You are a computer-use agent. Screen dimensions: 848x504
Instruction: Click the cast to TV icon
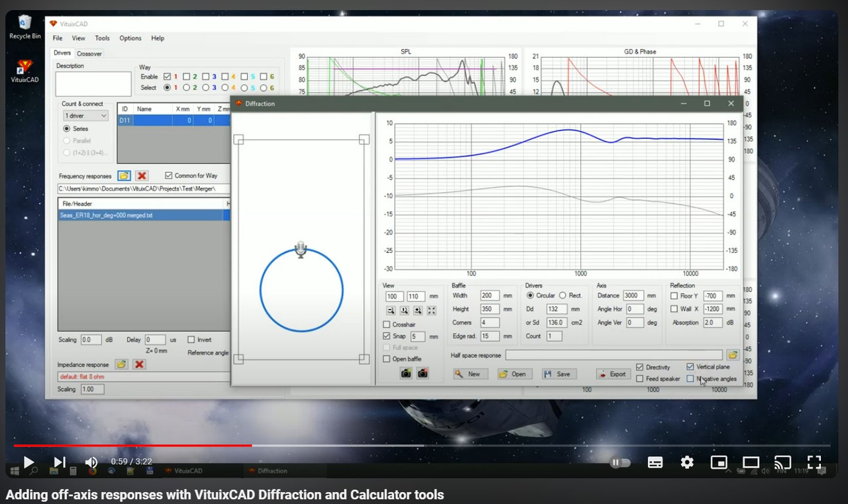[x=782, y=462]
